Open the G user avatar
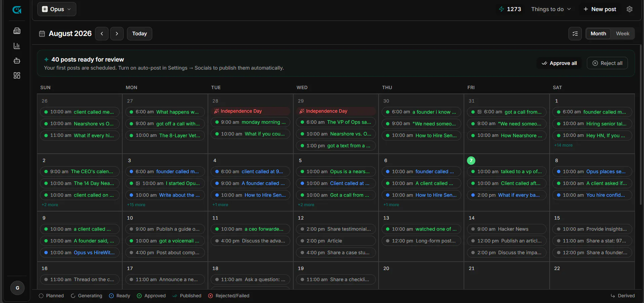644x303 pixels. [x=17, y=288]
